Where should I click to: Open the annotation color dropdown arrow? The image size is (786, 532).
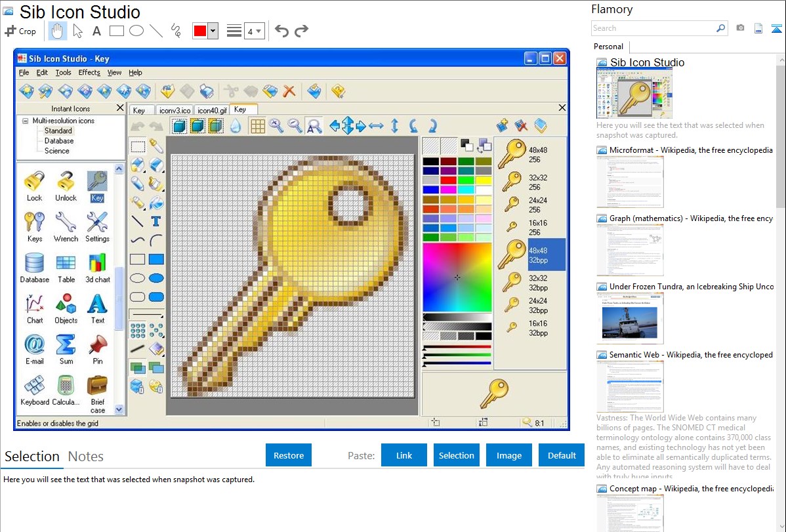click(x=213, y=31)
